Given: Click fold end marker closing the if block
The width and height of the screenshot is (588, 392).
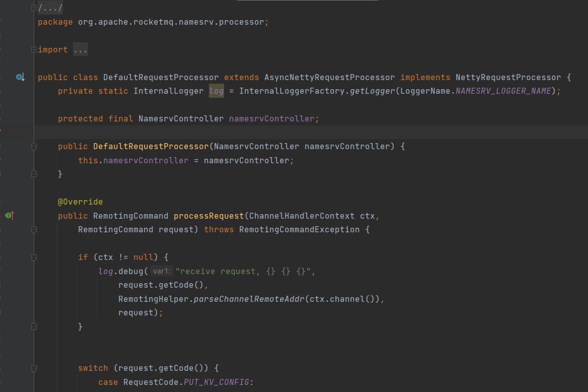Looking at the screenshot, I should tap(34, 326).
